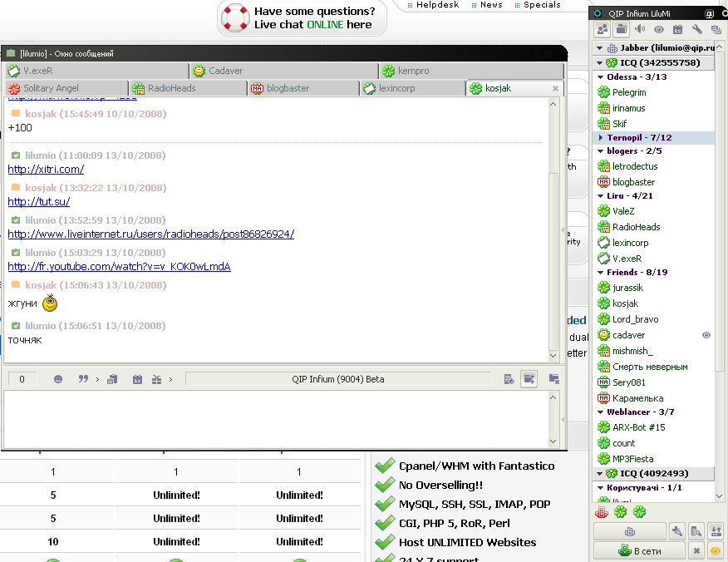Image resolution: width=728 pixels, height=562 pixels.
Task: Click the quote icon in the chat toolbar
Action: point(83,379)
